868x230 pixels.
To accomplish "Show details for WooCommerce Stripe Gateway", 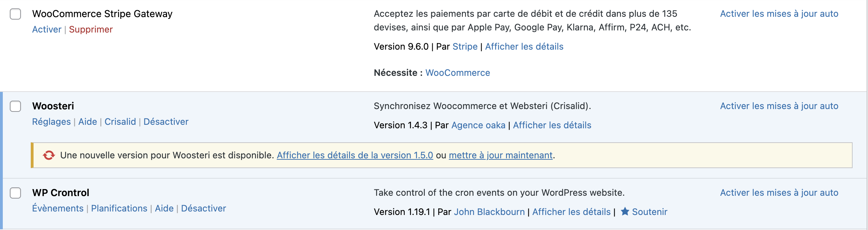I will pos(524,46).
